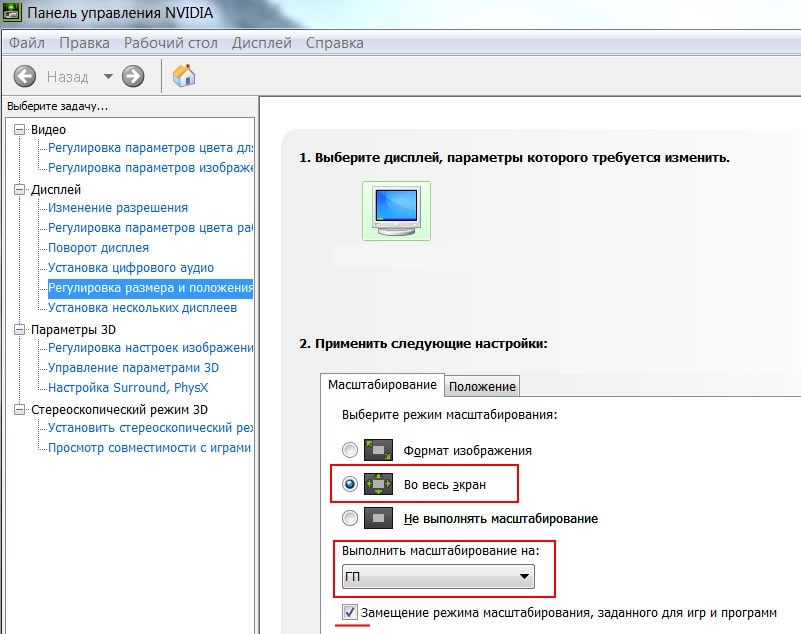Choose 'Не выполнять масштабирование' radio option

point(349,518)
